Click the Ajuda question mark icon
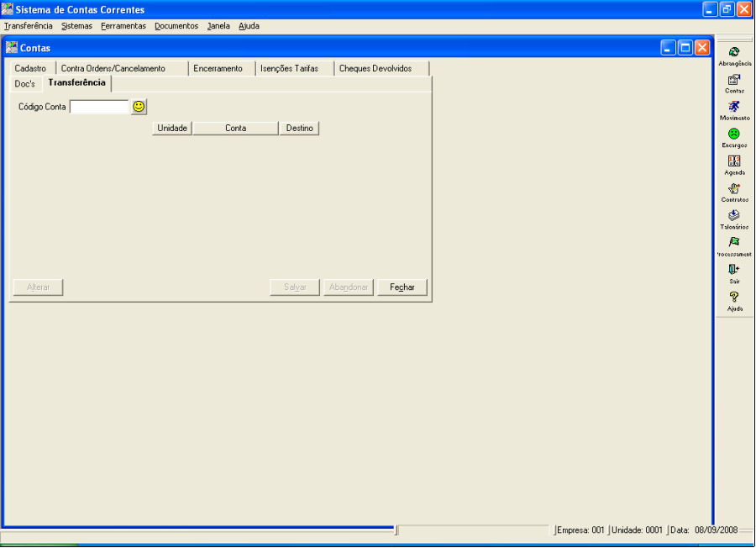This screenshot has height=548, width=756. pyautogui.click(x=734, y=298)
